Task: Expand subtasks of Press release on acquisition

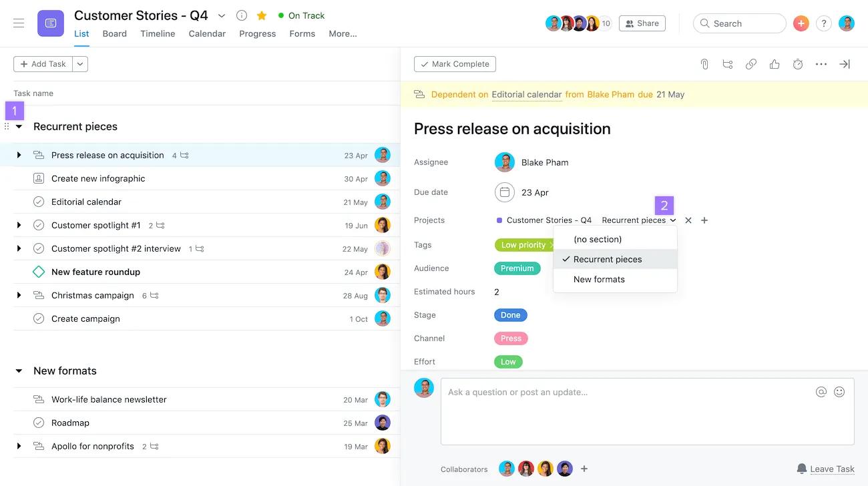Action: pos(19,154)
